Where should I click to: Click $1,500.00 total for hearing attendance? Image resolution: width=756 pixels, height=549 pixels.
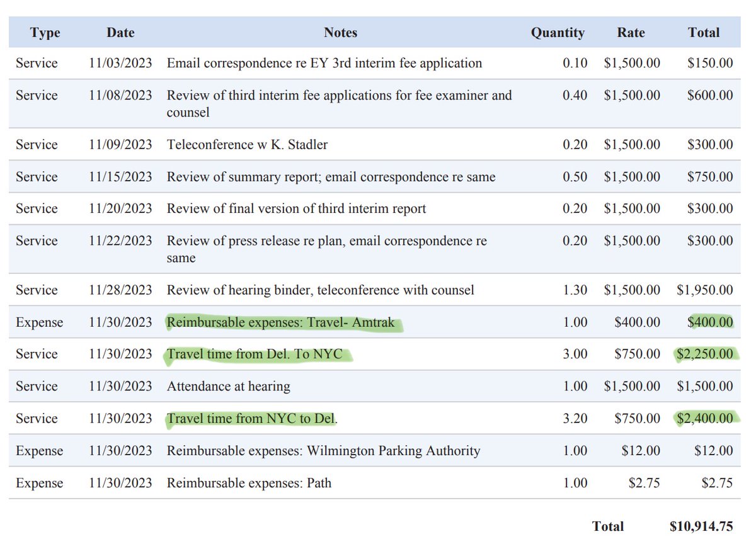[705, 386]
